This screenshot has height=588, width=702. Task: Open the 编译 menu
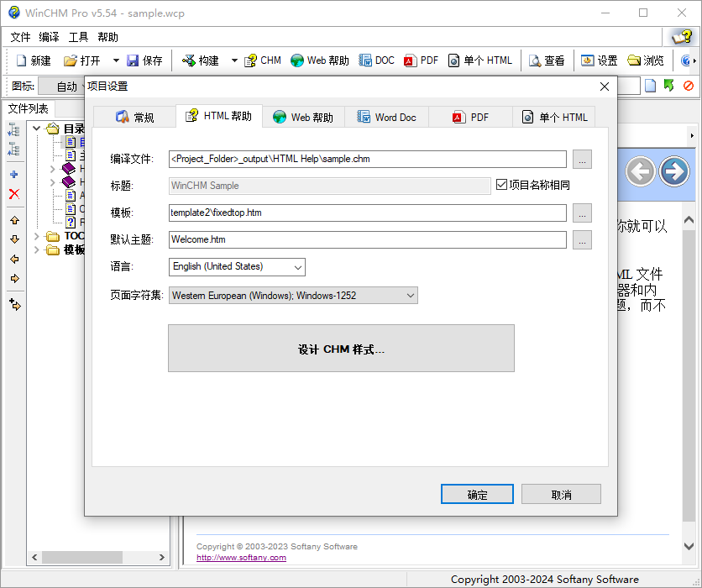click(x=50, y=37)
